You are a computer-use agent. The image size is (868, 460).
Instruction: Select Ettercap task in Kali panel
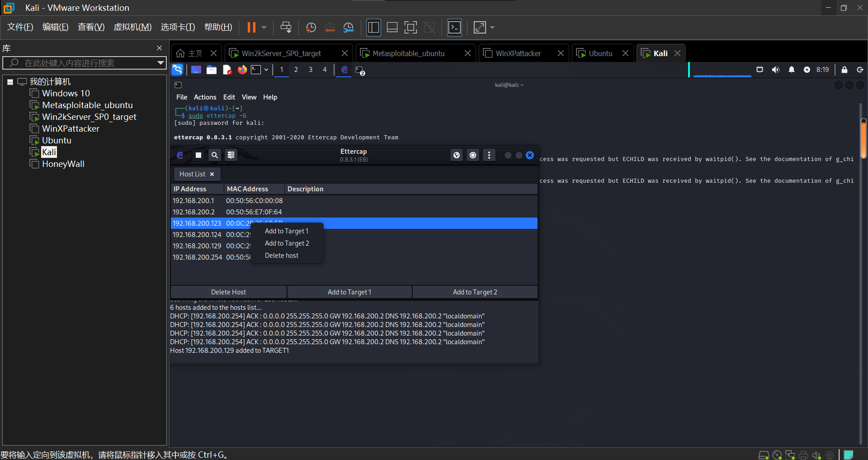[x=344, y=70]
